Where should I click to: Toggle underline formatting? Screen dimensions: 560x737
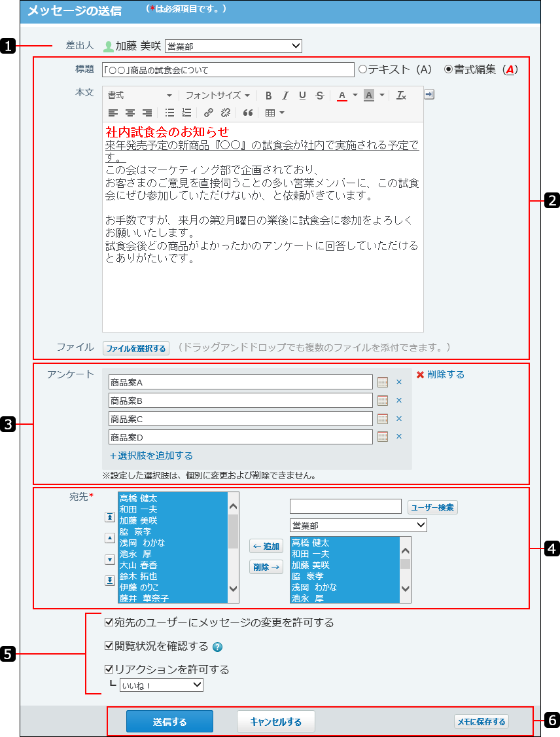pos(302,96)
